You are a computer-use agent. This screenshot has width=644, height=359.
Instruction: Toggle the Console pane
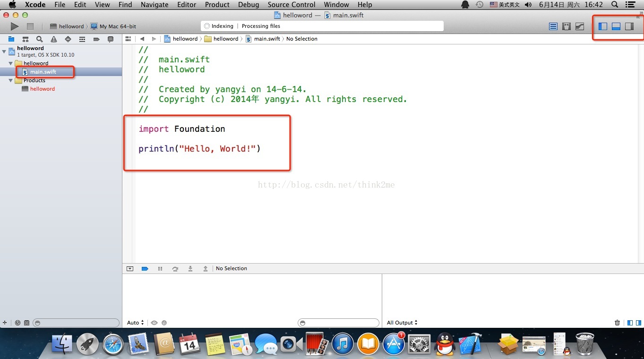(638, 323)
